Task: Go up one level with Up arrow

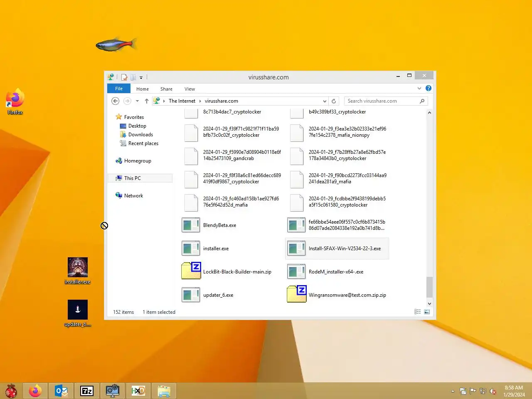Action: pyautogui.click(x=147, y=101)
